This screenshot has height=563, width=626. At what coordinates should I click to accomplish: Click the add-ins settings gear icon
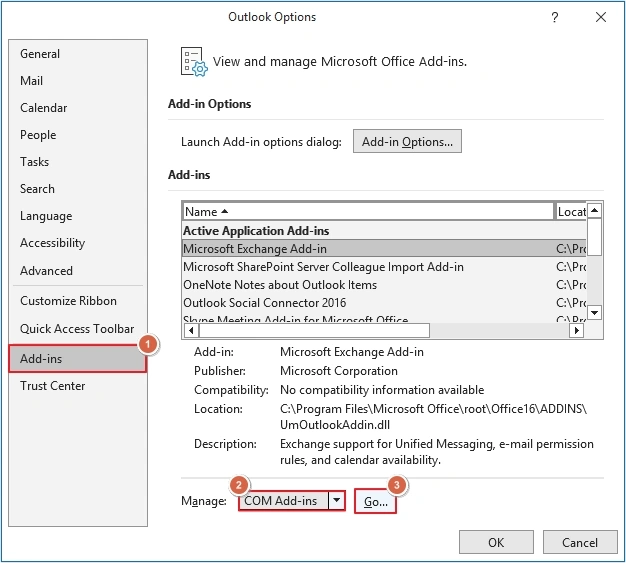click(x=194, y=62)
